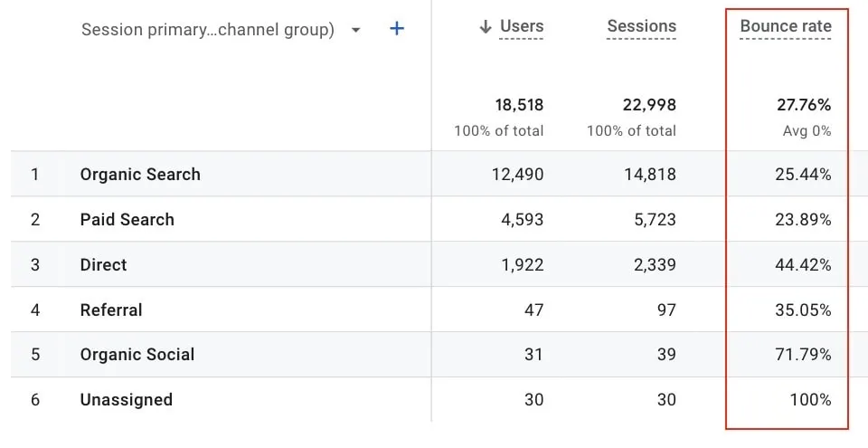Click Organic Search sessions value 14,818

pos(650,174)
